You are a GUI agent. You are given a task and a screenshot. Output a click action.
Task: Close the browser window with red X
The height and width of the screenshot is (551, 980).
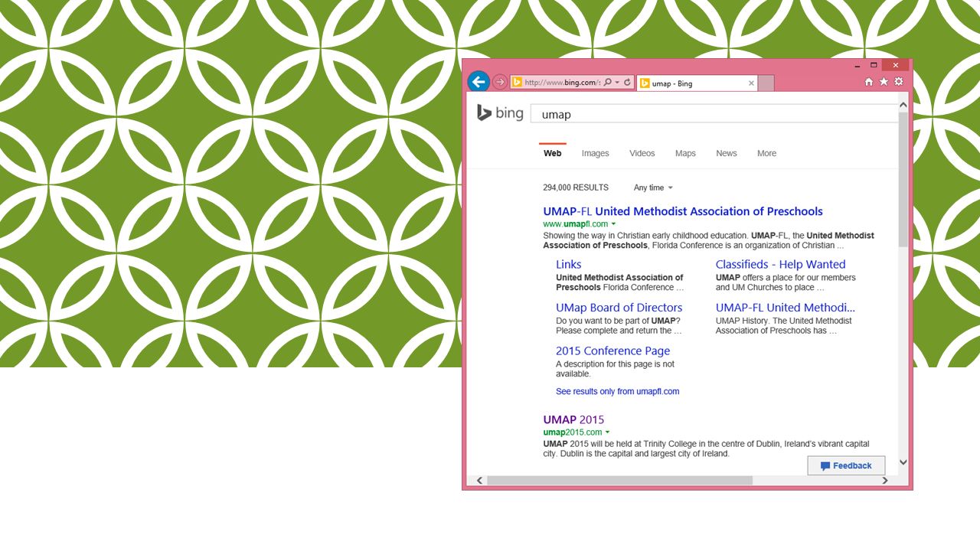[x=895, y=65]
